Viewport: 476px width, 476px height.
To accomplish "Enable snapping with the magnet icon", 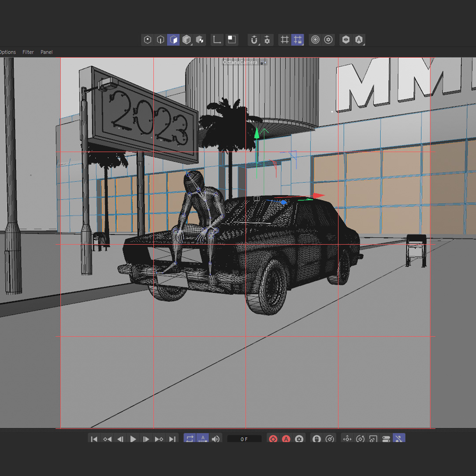I will point(254,40).
